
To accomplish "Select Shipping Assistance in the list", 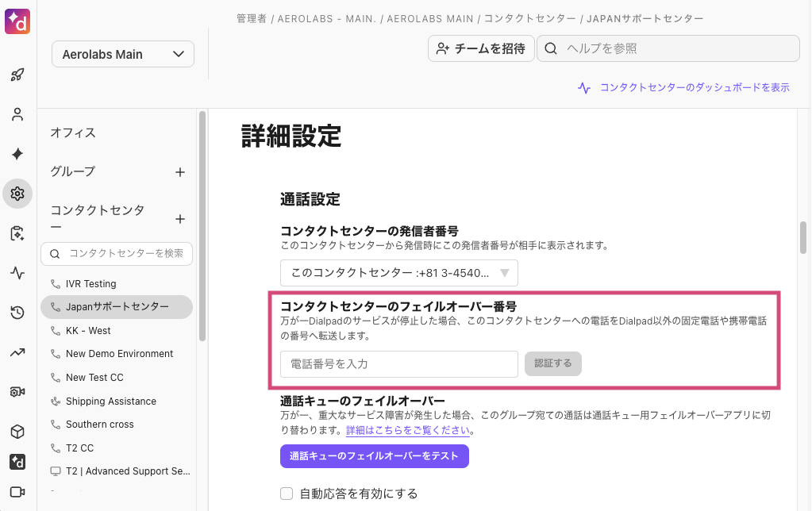I will click(110, 401).
